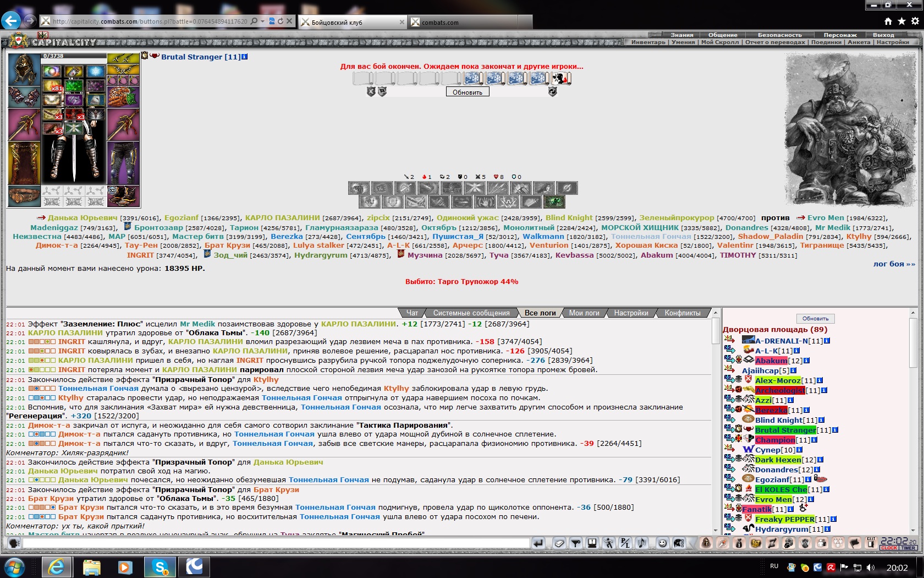Click the running man icon in chat bar

pyautogui.click(x=608, y=543)
